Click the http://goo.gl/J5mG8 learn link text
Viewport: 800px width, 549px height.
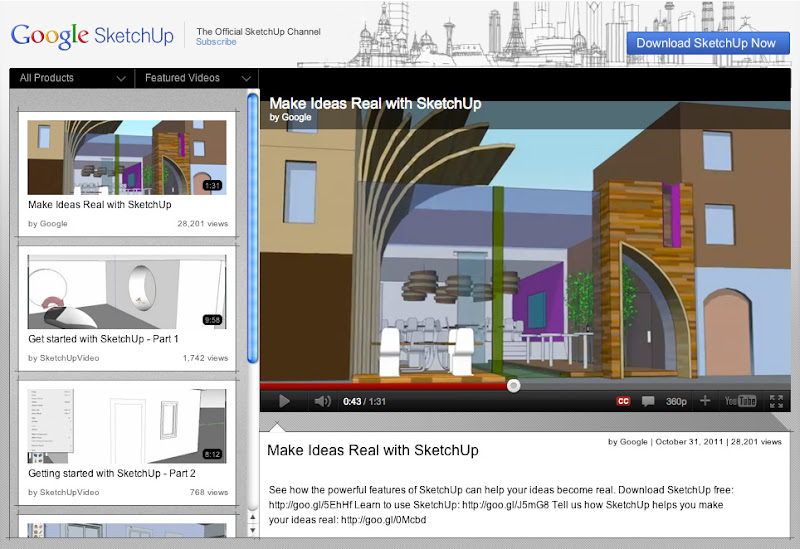(505, 505)
